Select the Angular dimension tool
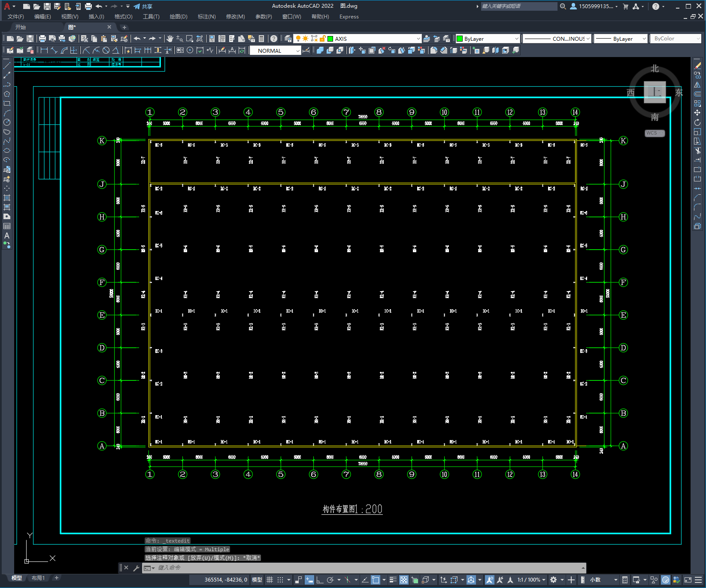Screen dimensions: 706x588 click(115, 50)
